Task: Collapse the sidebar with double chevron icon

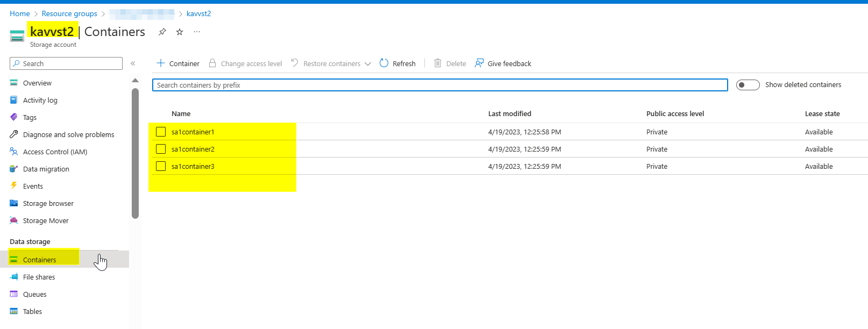Action: click(x=133, y=63)
